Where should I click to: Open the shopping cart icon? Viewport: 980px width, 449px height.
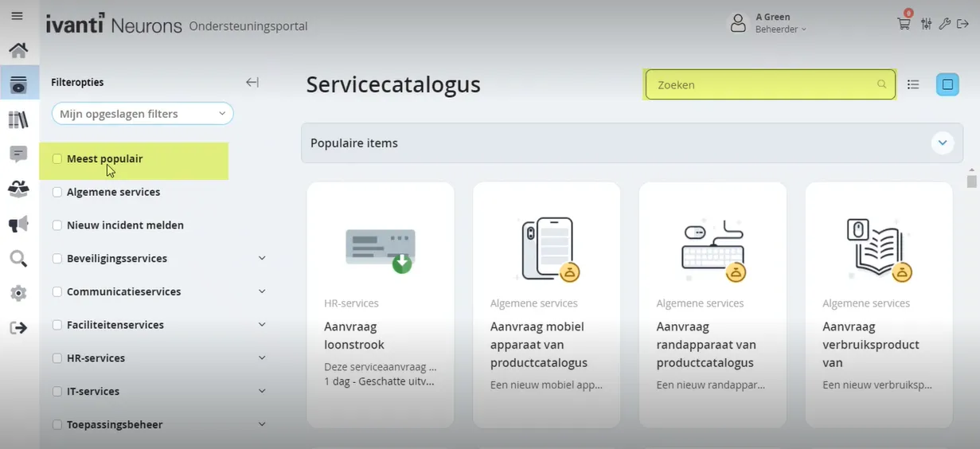(904, 23)
